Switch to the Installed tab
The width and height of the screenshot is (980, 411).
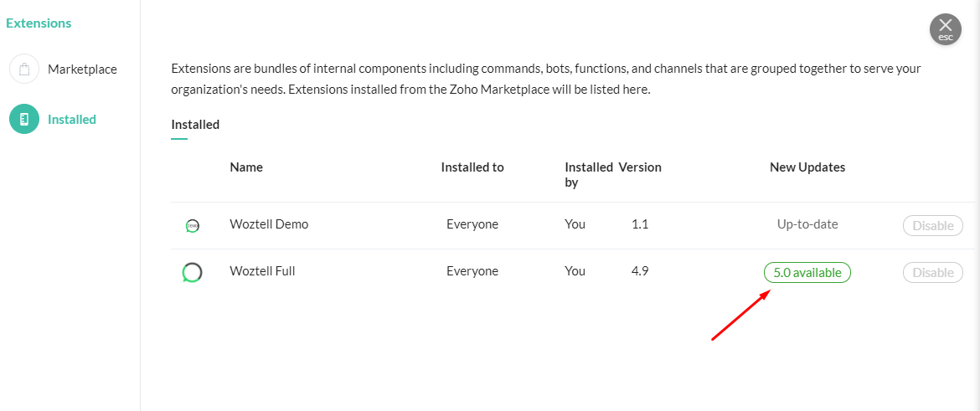(195, 125)
